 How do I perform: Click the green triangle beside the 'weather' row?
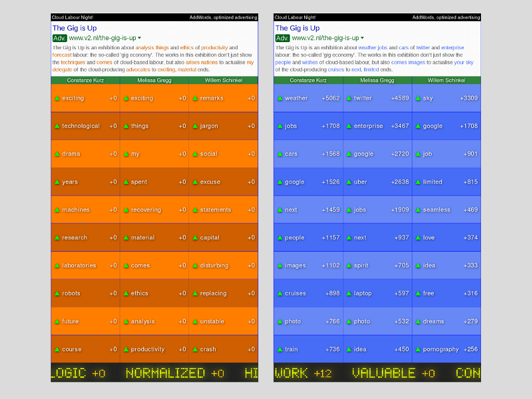(280, 98)
